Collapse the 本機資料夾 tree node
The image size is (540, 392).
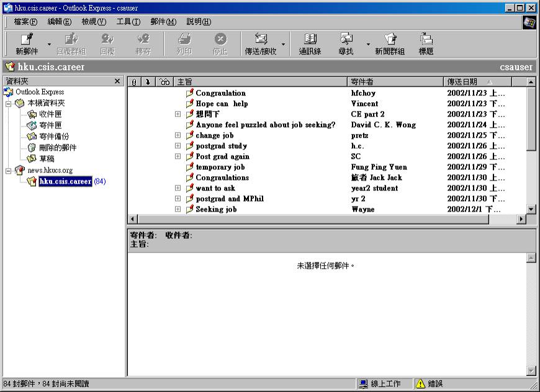tap(8, 103)
